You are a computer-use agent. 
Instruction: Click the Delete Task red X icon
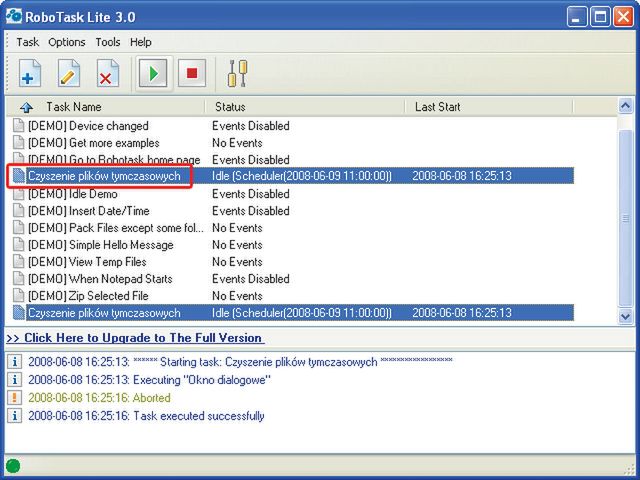(108, 73)
